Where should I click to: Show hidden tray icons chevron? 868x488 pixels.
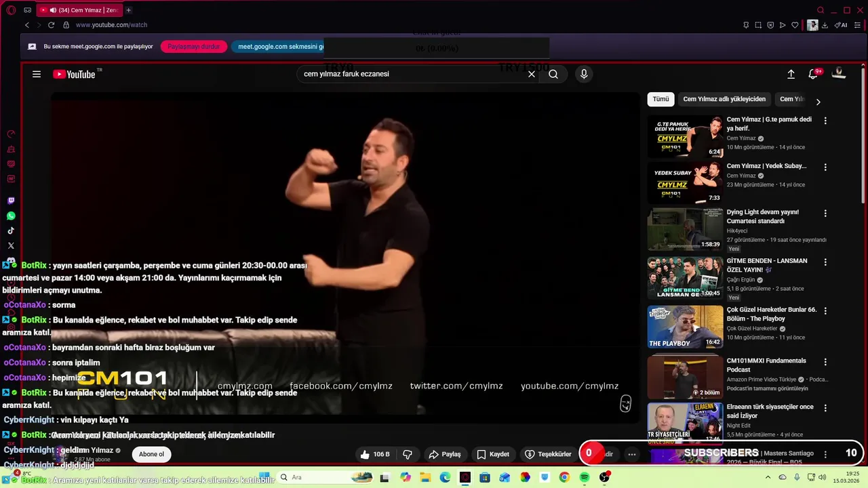pyautogui.click(x=768, y=477)
